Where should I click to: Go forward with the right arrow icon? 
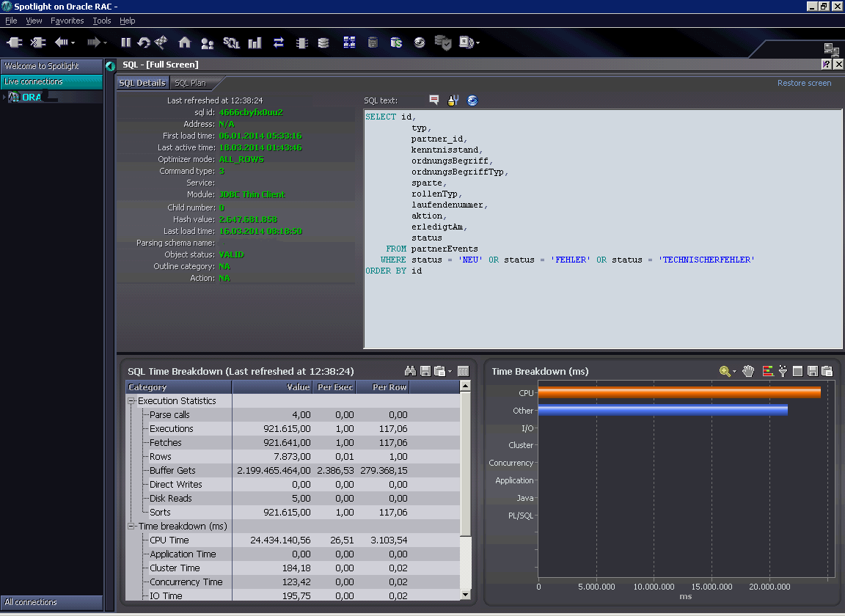pos(93,43)
